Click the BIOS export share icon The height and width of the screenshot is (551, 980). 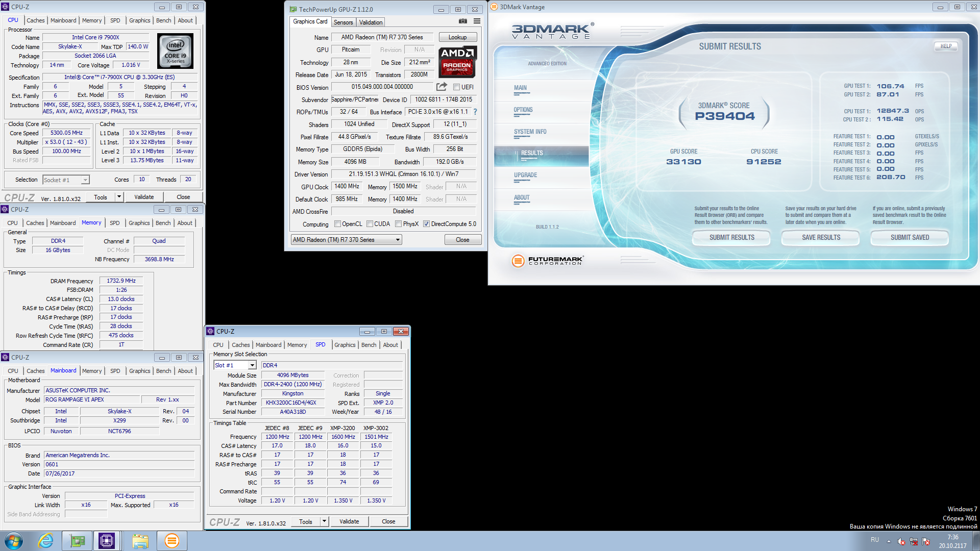pos(442,87)
